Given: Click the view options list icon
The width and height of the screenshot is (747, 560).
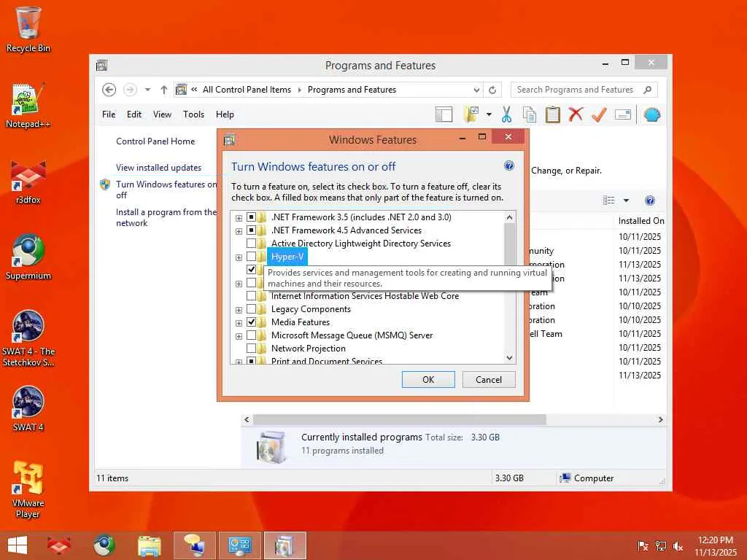Looking at the screenshot, I should point(609,201).
